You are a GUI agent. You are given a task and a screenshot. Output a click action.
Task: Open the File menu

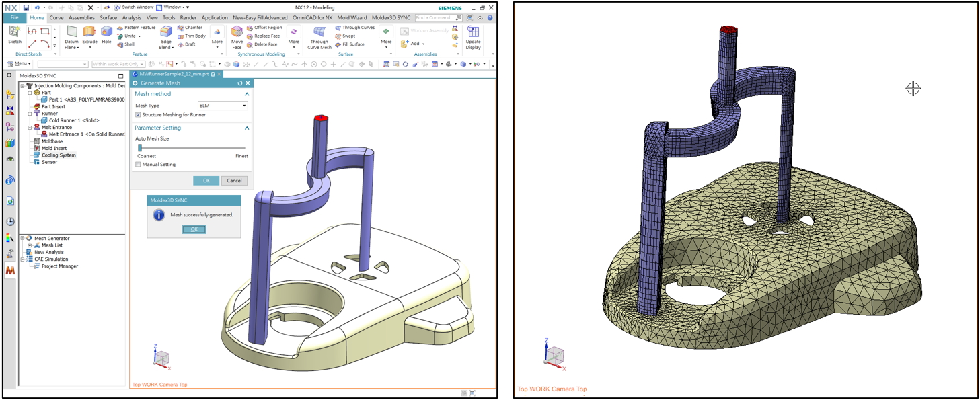[15, 17]
